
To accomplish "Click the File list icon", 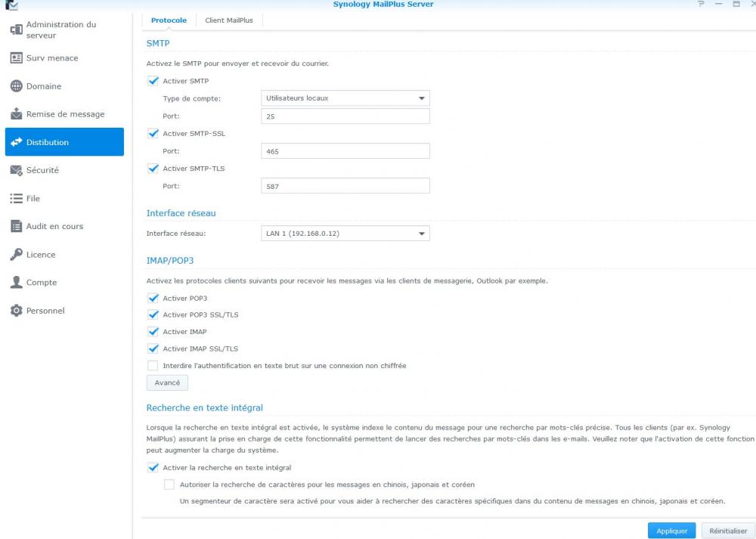I will [17, 198].
